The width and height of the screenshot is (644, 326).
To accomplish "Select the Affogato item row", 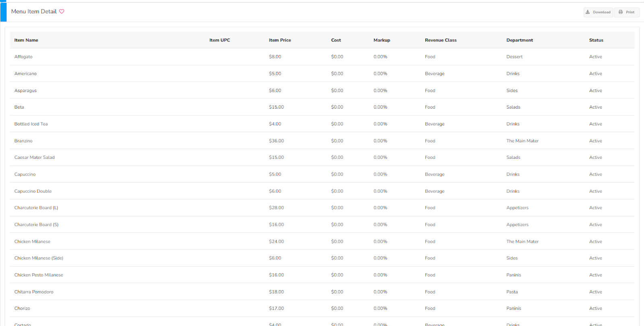I will [23, 57].
